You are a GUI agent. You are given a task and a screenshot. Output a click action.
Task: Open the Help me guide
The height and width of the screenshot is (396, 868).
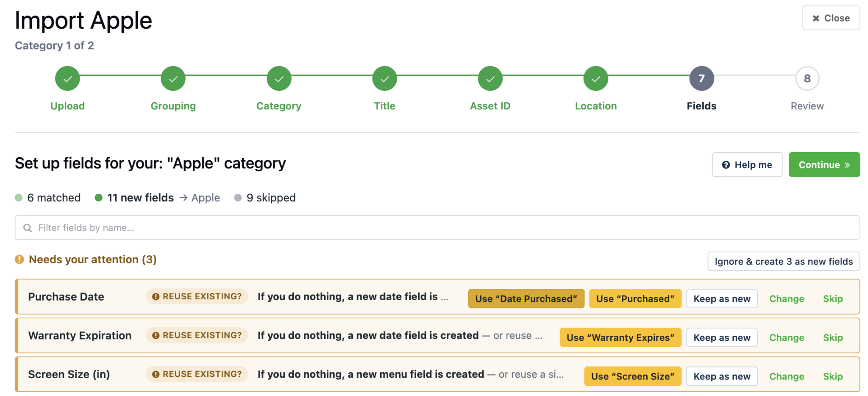click(747, 165)
